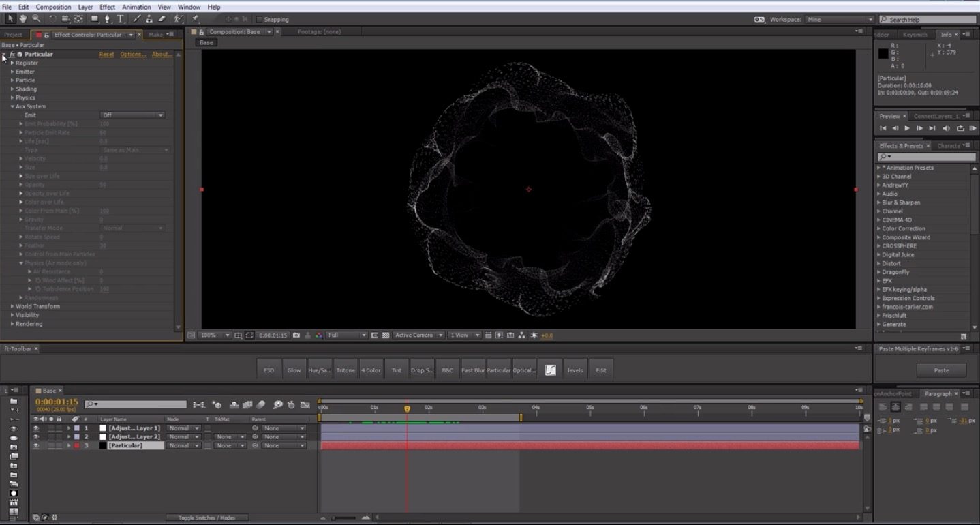This screenshot has height=525, width=980.
Task: Click the Glow button in ft-Toolbar
Action: tap(294, 370)
